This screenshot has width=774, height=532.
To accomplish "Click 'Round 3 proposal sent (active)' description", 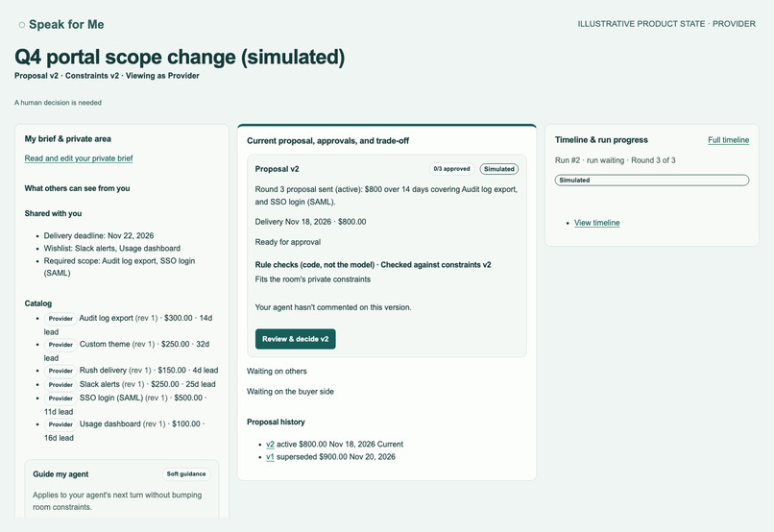I will coord(386,196).
